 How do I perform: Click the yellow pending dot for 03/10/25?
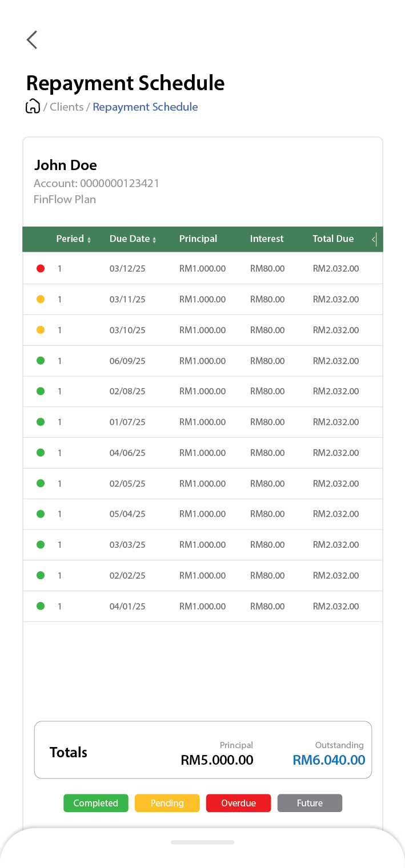[41, 330]
